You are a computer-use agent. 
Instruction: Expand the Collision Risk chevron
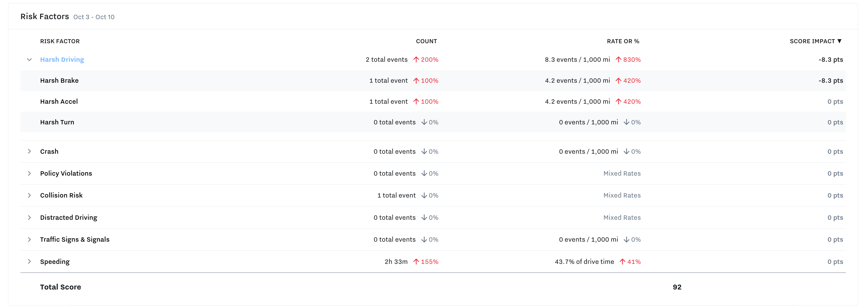[x=29, y=195]
